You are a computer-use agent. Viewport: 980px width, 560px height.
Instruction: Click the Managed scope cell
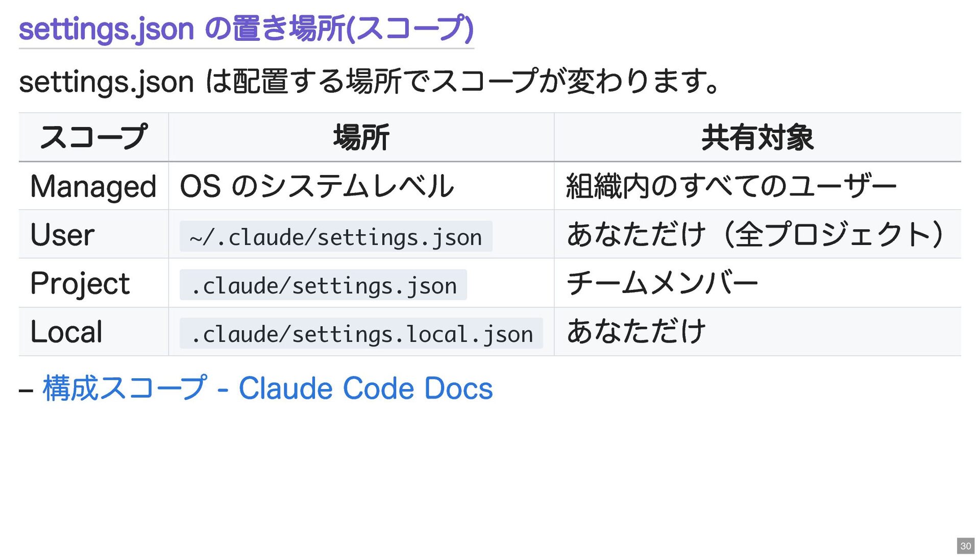pyautogui.click(x=93, y=186)
